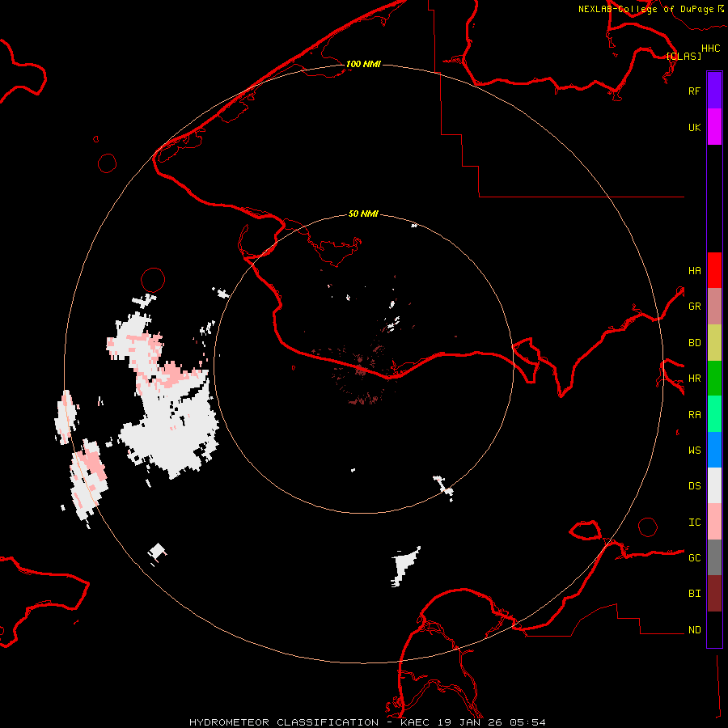Click the "HA" legend label

[694, 271]
